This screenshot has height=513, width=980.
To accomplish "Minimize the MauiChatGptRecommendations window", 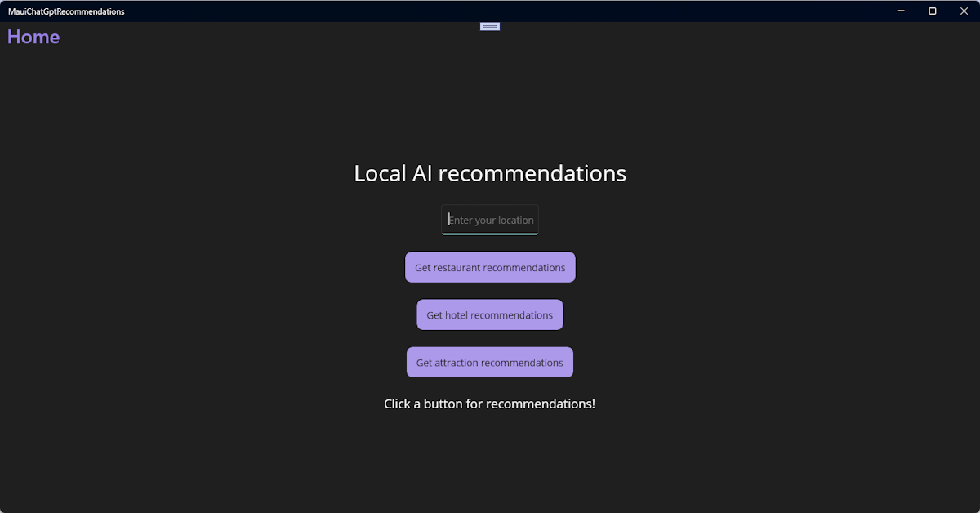I will tap(900, 11).
